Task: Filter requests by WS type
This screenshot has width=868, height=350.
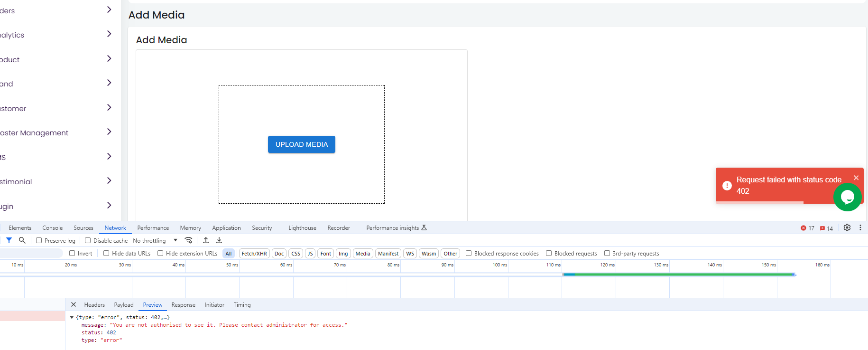Action: coord(410,254)
